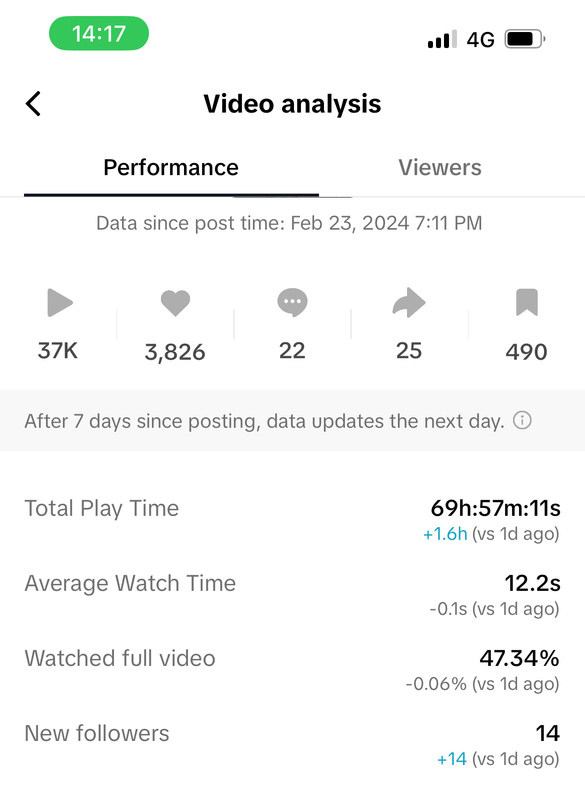Open the Average Watch Time row
This screenshot has height=801, width=585.
pos(292,594)
